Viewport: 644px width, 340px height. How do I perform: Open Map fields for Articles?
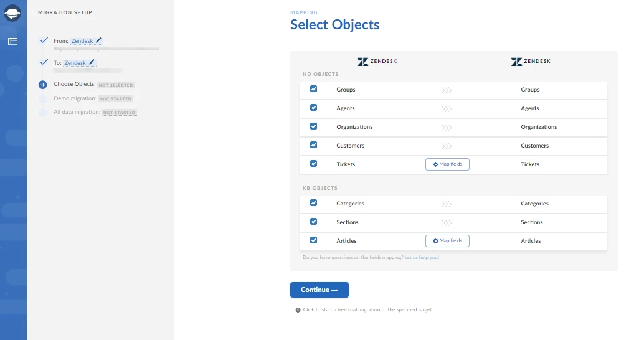click(x=447, y=240)
